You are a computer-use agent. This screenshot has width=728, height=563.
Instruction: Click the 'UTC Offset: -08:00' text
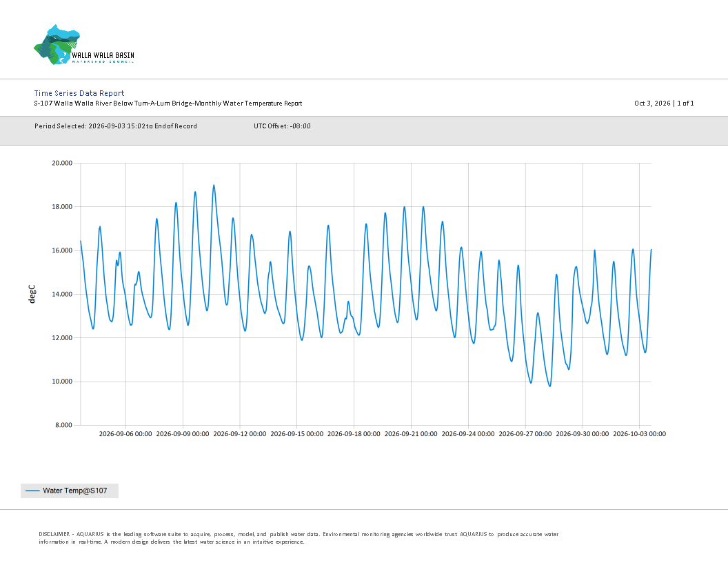282,126
